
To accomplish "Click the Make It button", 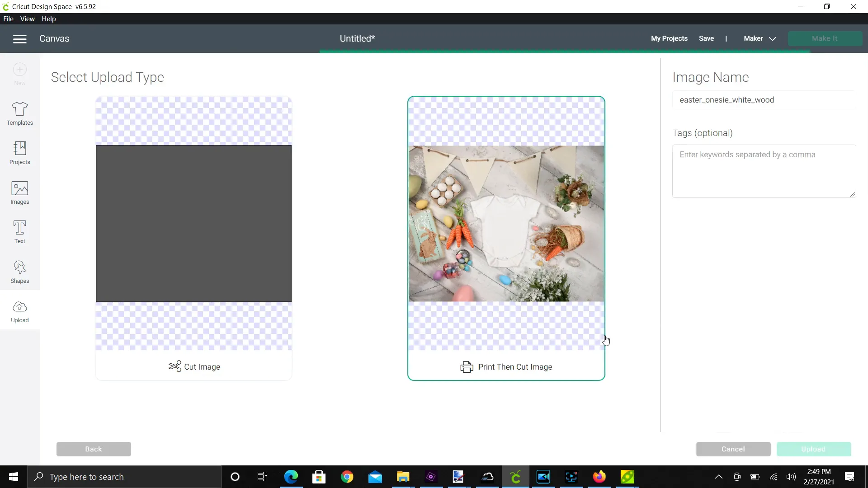I will pos(825,38).
